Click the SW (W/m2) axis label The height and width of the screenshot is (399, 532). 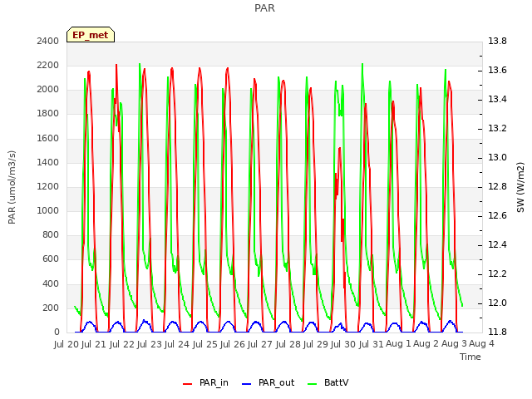(x=520, y=187)
